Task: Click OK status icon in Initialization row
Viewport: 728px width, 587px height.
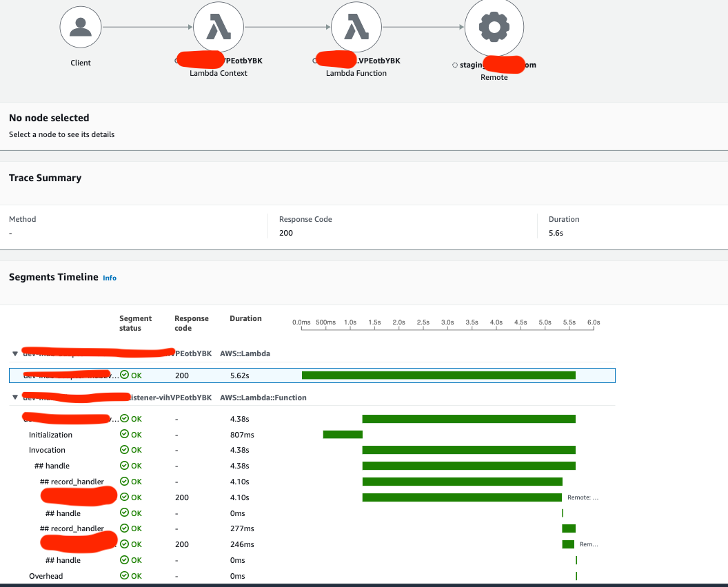Action: [124, 434]
